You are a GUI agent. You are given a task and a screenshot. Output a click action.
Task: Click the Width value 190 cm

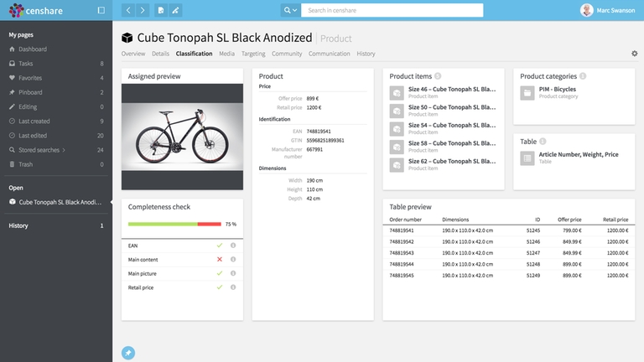(x=314, y=181)
